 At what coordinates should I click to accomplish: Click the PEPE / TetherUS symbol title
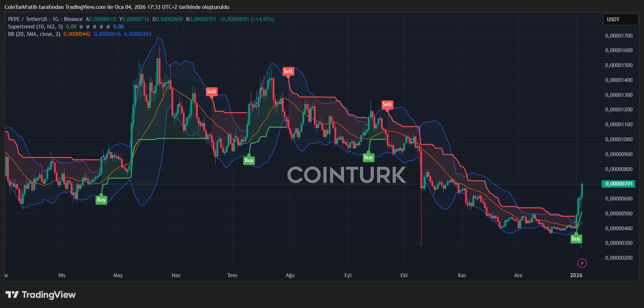pos(27,19)
